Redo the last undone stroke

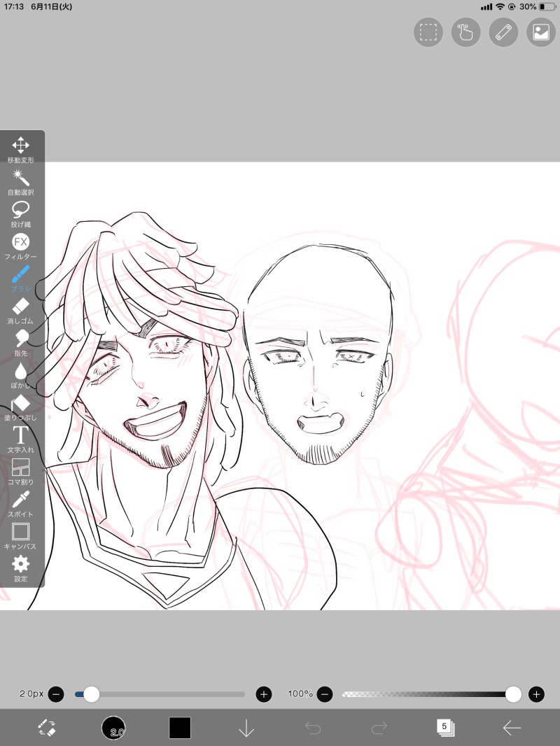pyautogui.click(x=379, y=727)
